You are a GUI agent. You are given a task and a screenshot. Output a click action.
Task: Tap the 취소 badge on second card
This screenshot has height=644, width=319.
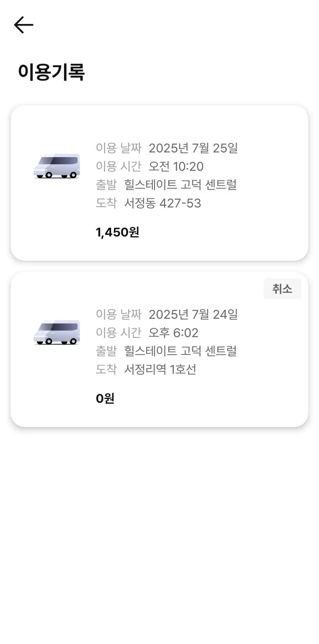(282, 289)
